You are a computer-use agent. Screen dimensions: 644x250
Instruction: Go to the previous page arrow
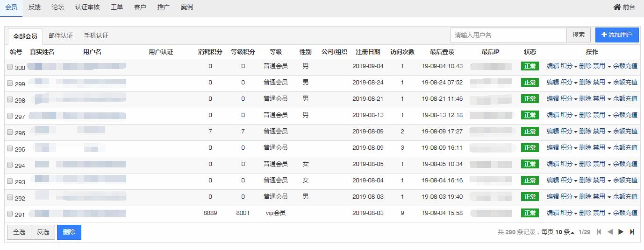[610, 232]
